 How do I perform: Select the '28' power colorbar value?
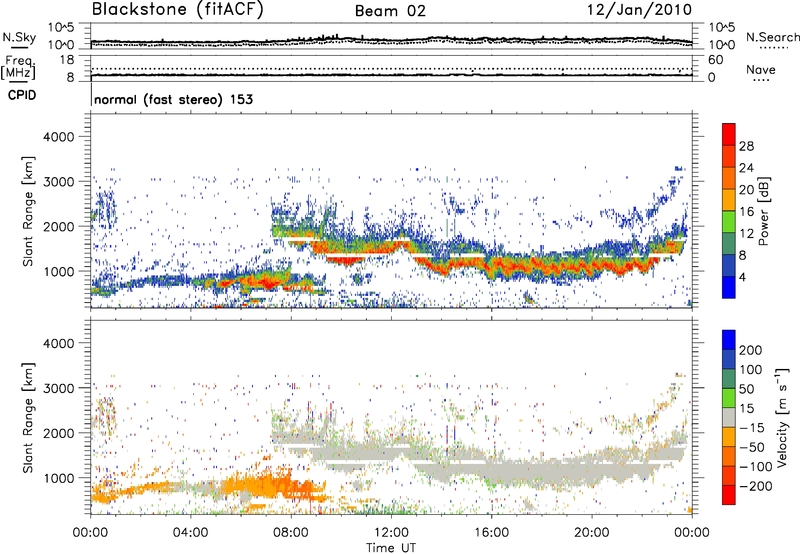[746, 146]
